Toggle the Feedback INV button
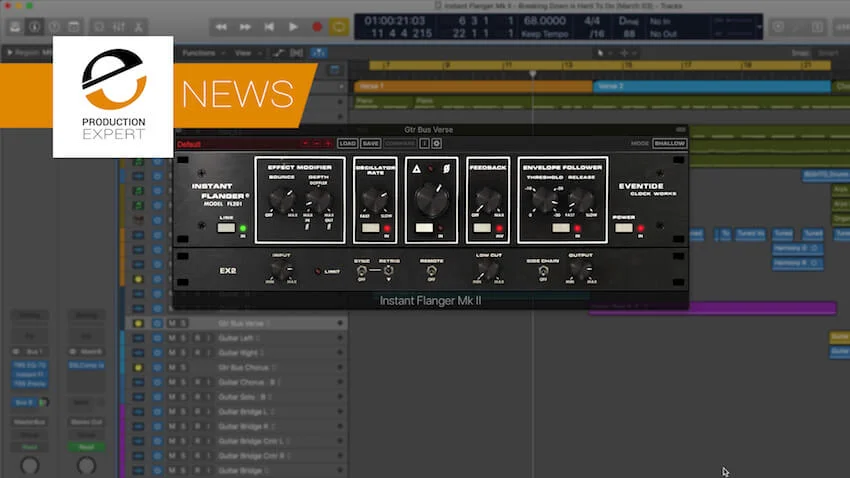Image resolution: width=850 pixels, height=478 pixels. tap(482, 228)
